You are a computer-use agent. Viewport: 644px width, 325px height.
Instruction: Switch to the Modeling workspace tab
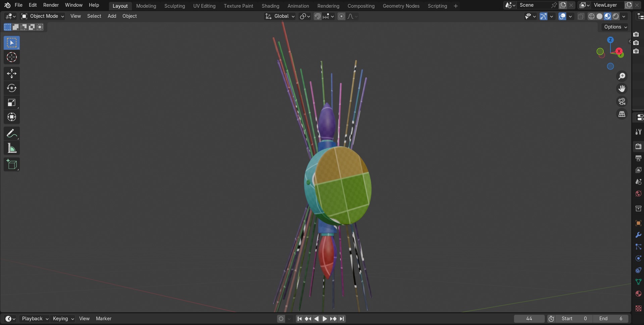tap(146, 6)
